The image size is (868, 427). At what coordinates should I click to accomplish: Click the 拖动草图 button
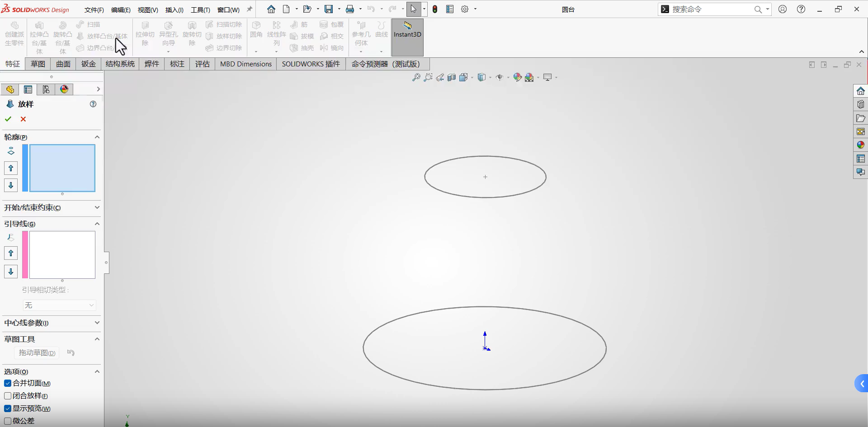click(x=37, y=353)
